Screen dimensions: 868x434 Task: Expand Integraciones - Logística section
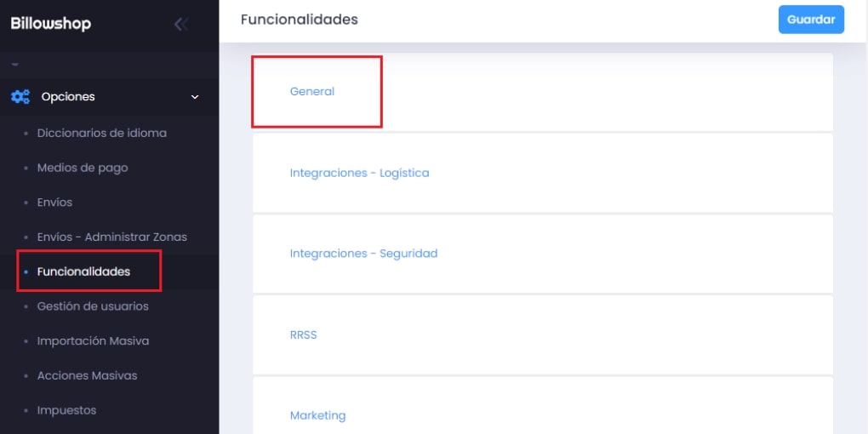pyautogui.click(x=359, y=173)
